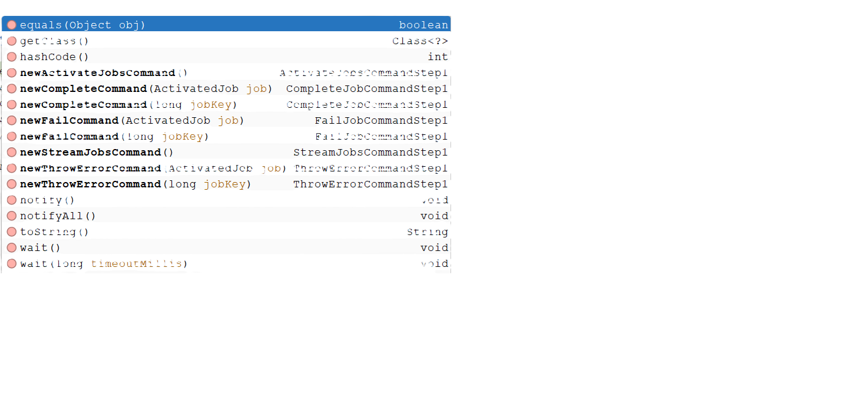Select the notify() method suggestion
This screenshot has height=403, width=868.
(x=48, y=200)
